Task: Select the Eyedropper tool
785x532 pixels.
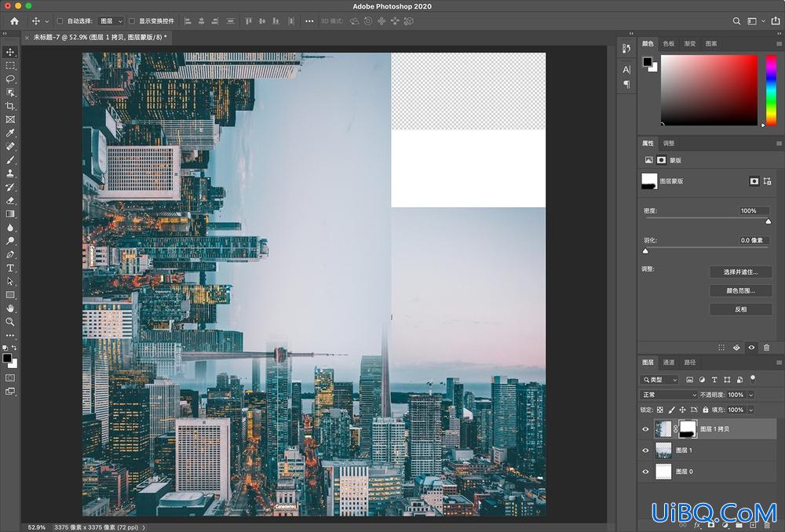Action: 10,133
